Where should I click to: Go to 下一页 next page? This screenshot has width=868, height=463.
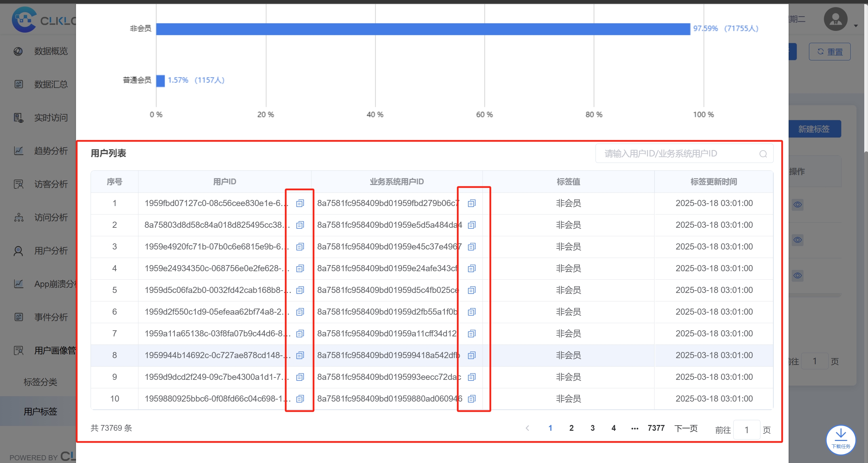[x=686, y=428]
